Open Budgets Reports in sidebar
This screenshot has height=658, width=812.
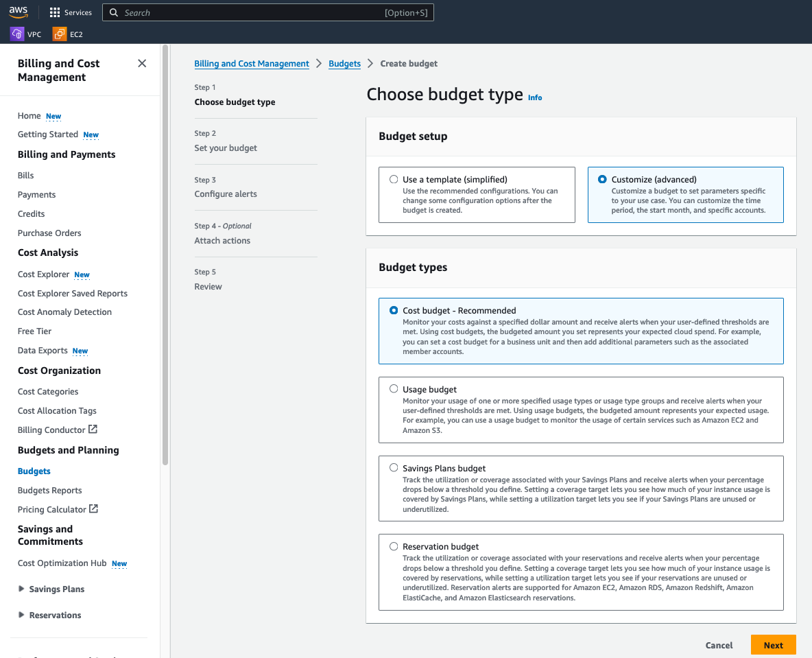tap(49, 490)
